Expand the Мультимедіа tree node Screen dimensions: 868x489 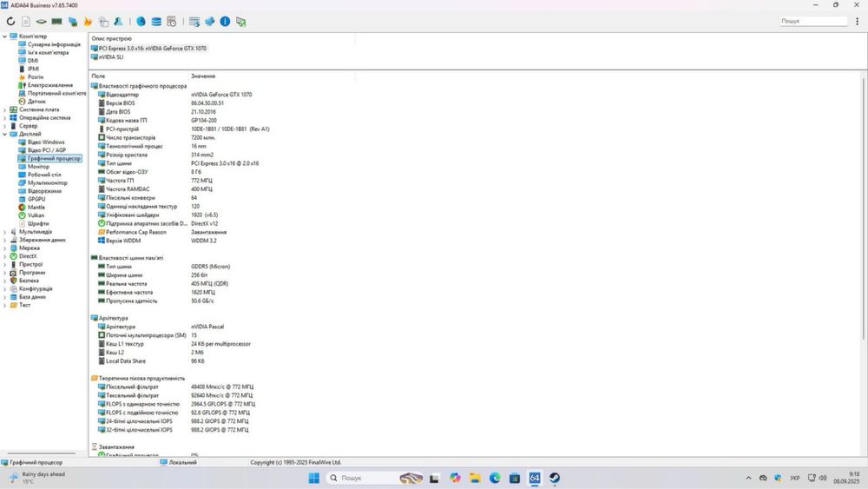[x=5, y=232]
